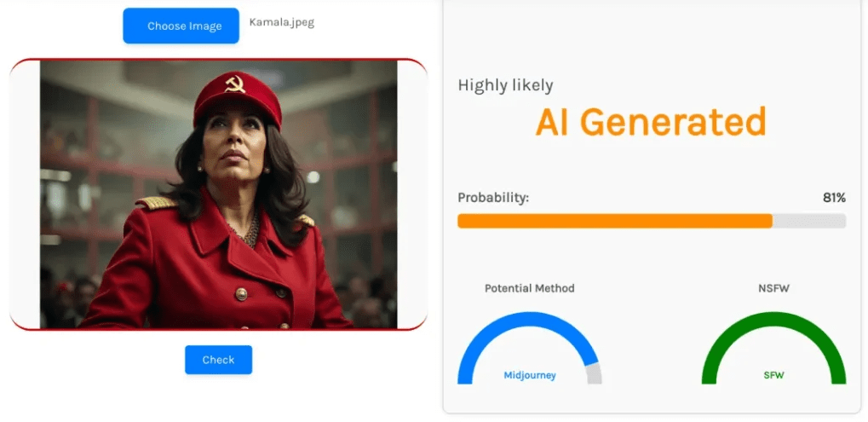Click the gold epaulette on the red coat

(x=156, y=204)
